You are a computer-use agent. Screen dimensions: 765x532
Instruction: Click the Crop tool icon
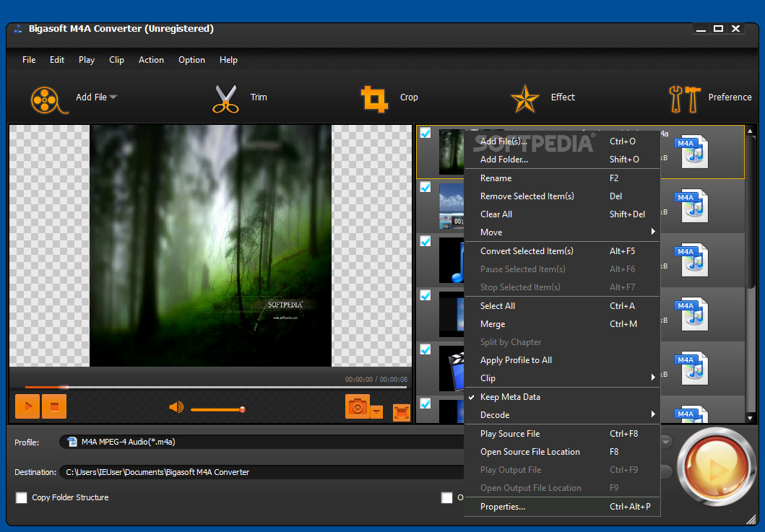pyautogui.click(x=374, y=99)
